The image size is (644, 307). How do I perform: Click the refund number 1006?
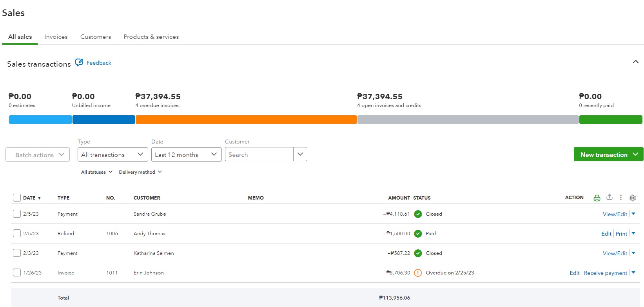pos(112,234)
